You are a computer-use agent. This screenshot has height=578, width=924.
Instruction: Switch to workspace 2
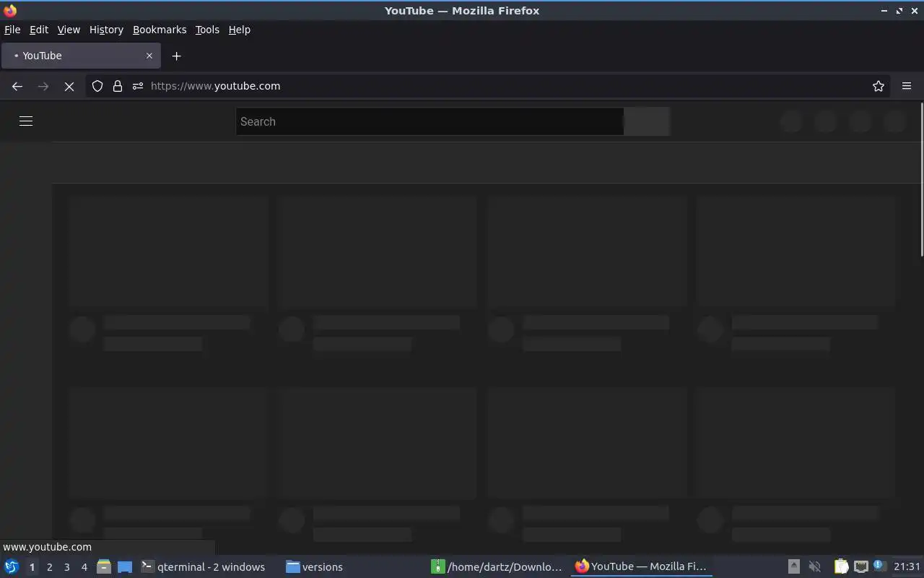(49, 567)
